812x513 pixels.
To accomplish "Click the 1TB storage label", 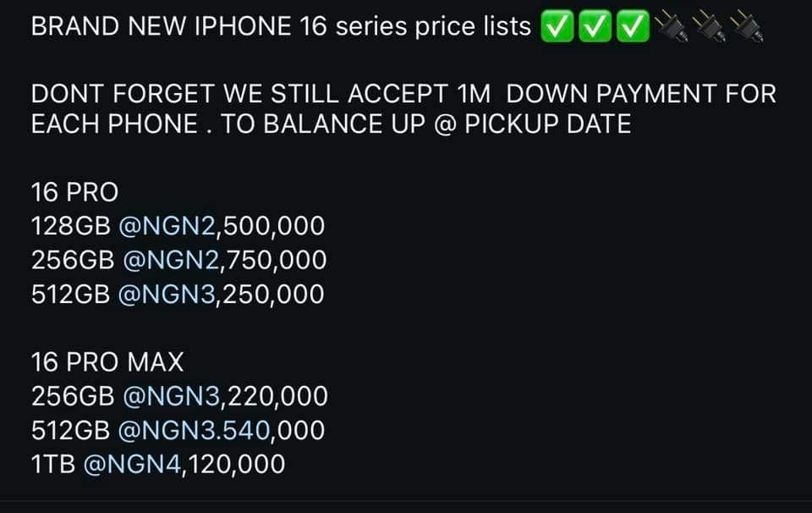I will (53, 464).
